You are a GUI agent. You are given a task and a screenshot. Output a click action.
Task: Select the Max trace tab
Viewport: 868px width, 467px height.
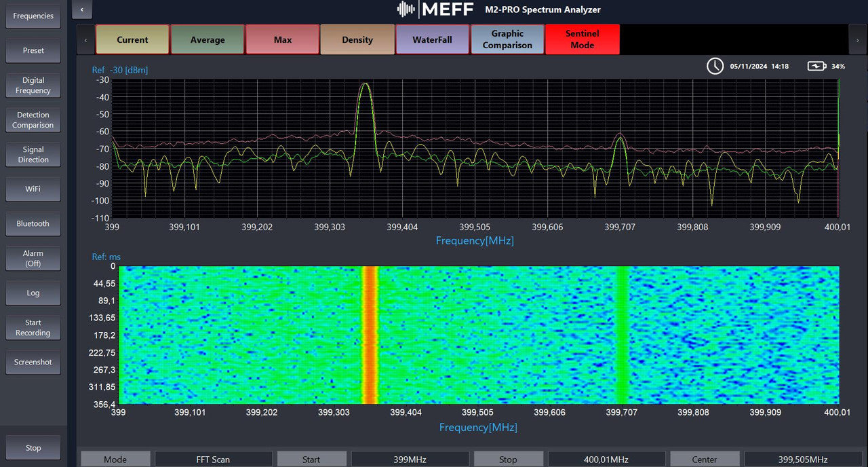(282, 39)
